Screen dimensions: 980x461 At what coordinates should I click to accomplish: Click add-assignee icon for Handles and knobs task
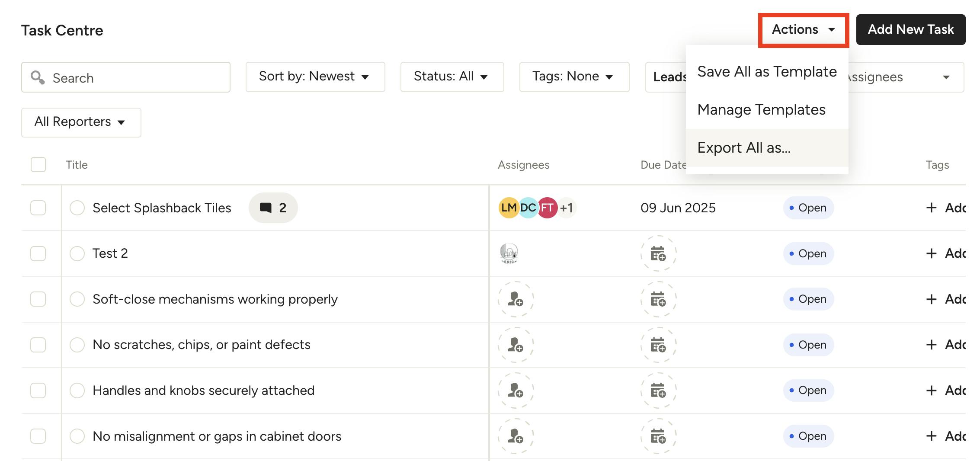tap(516, 391)
